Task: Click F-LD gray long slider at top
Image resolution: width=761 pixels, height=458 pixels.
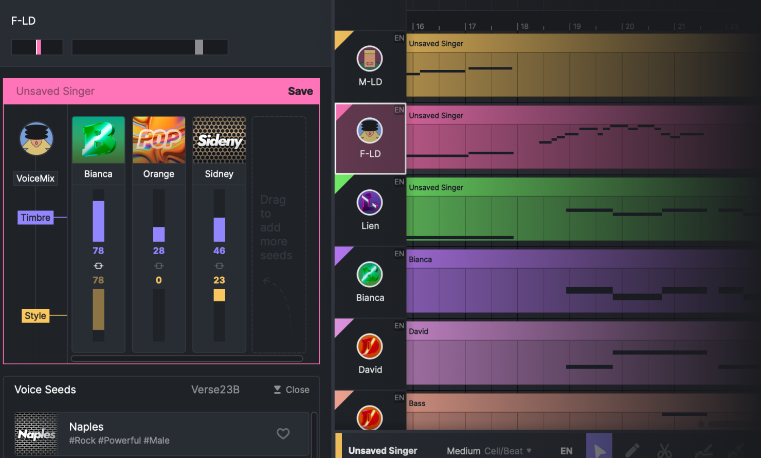Action: [149, 47]
